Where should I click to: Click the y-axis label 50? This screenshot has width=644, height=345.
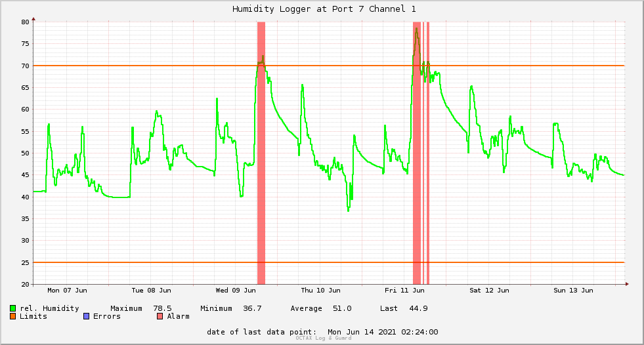(26, 153)
